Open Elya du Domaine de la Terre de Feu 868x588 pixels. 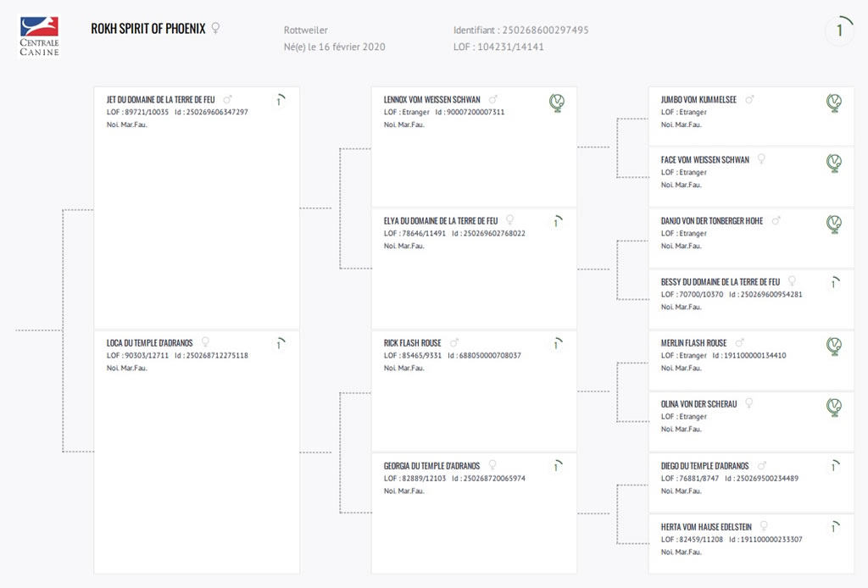click(441, 220)
